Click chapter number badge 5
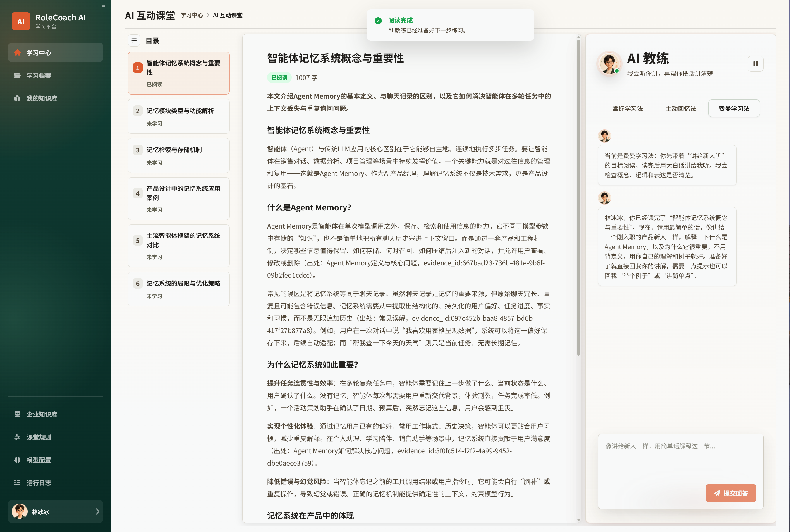Viewport: 790px width, 532px height. pos(138,241)
